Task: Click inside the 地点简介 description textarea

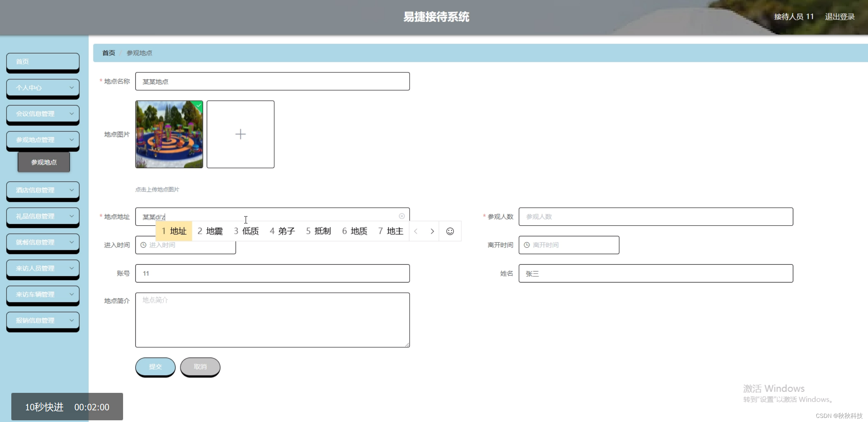Action: tap(272, 319)
